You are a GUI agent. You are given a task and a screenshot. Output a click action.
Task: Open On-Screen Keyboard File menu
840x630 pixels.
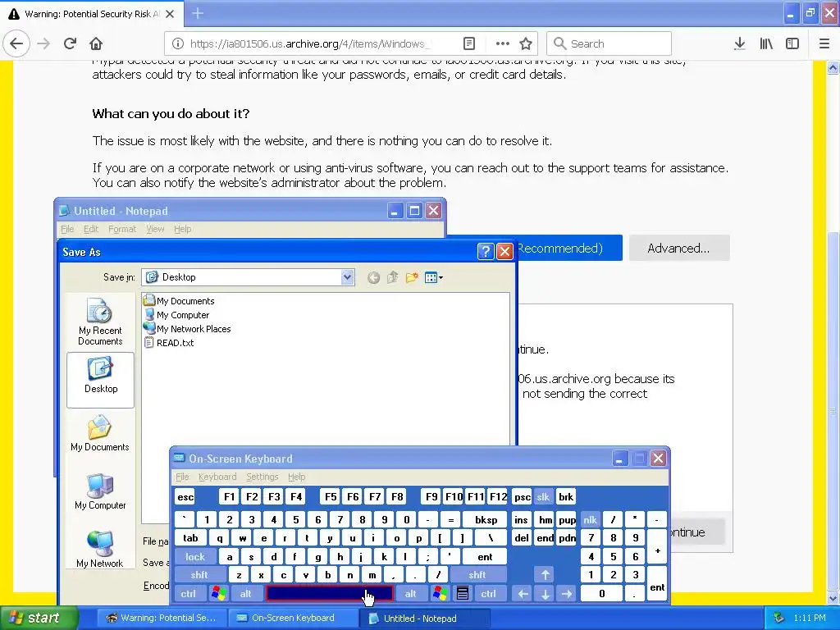[x=182, y=477]
